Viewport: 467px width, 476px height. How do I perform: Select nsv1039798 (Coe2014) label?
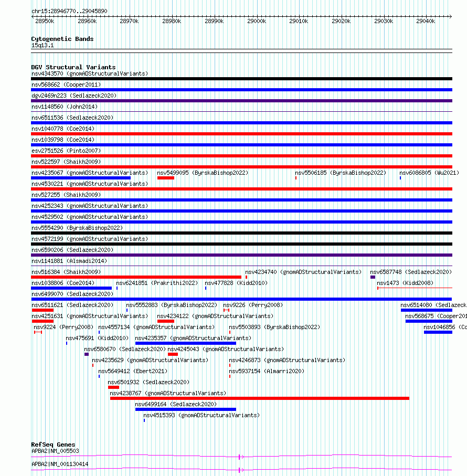coord(63,140)
